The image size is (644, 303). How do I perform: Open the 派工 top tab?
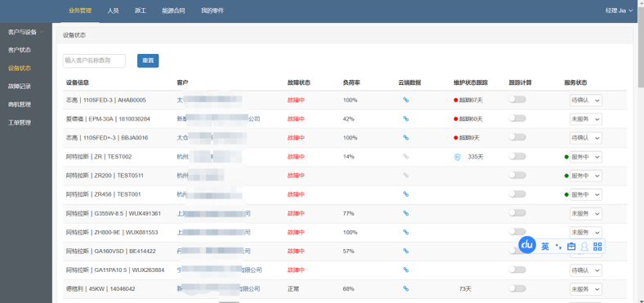[141, 11]
